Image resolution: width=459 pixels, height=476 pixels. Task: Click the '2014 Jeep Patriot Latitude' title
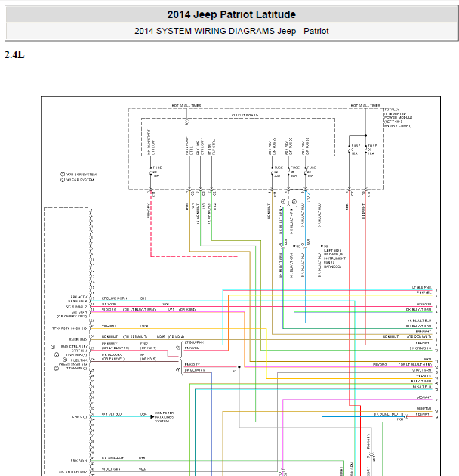232,14
